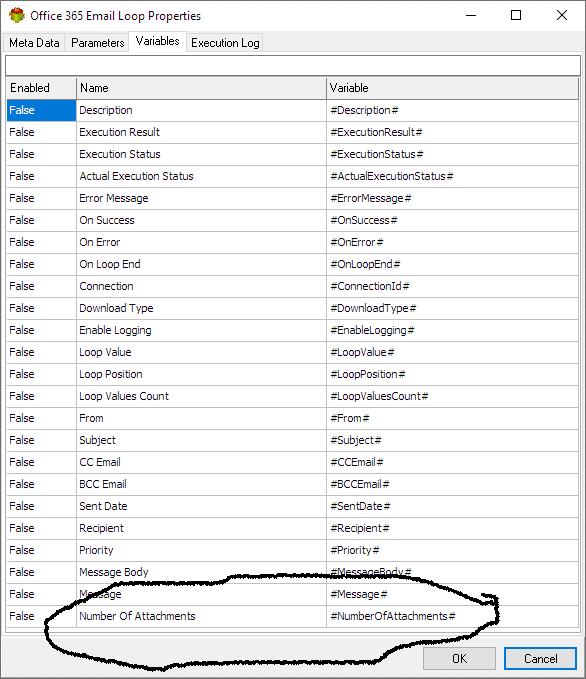The height and width of the screenshot is (679, 586).
Task: Select the Error Message name cell
Action: (x=201, y=198)
